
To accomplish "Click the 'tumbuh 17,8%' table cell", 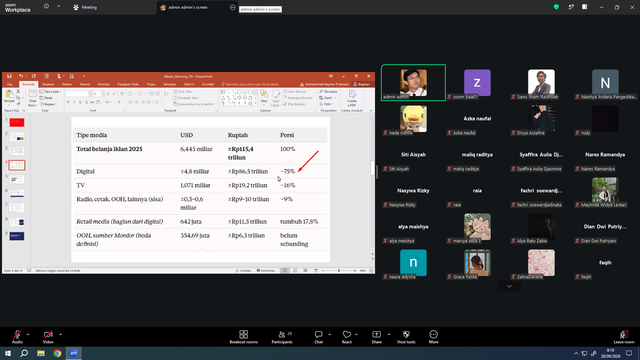I will 299,222.
